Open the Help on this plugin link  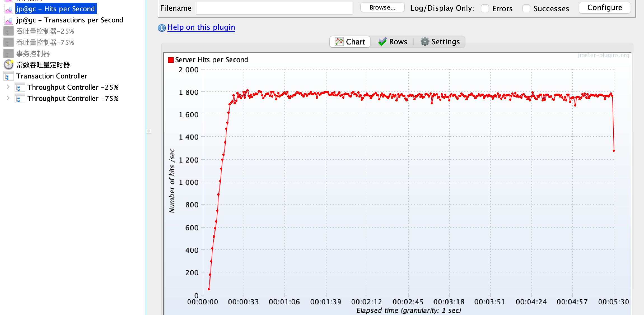(x=201, y=27)
